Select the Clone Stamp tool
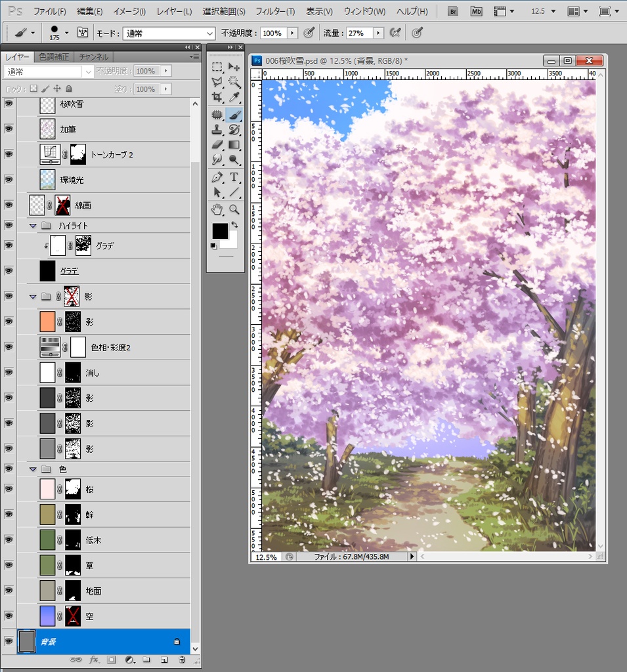 [217, 129]
